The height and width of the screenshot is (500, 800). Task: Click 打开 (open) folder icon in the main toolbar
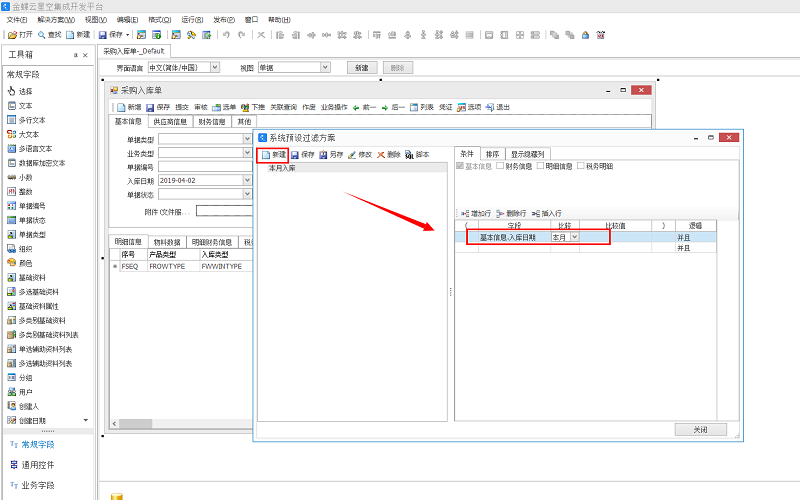(x=20, y=34)
